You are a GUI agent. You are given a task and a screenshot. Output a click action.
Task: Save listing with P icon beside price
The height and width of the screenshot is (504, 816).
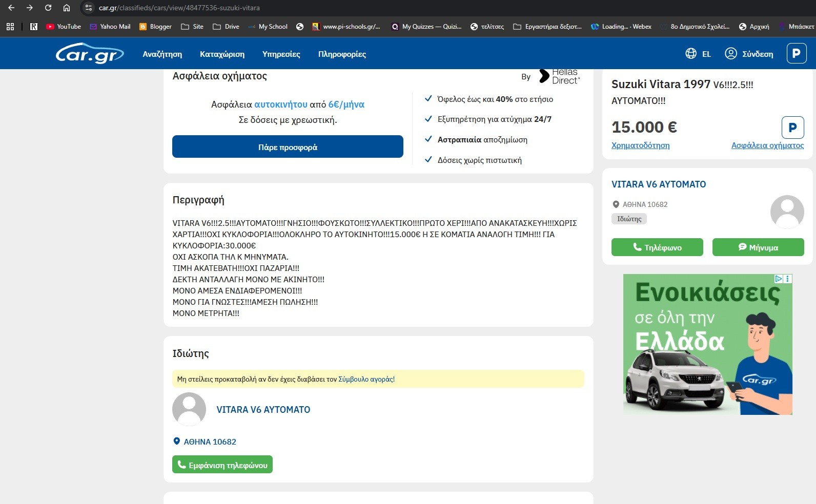tap(792, 128)
